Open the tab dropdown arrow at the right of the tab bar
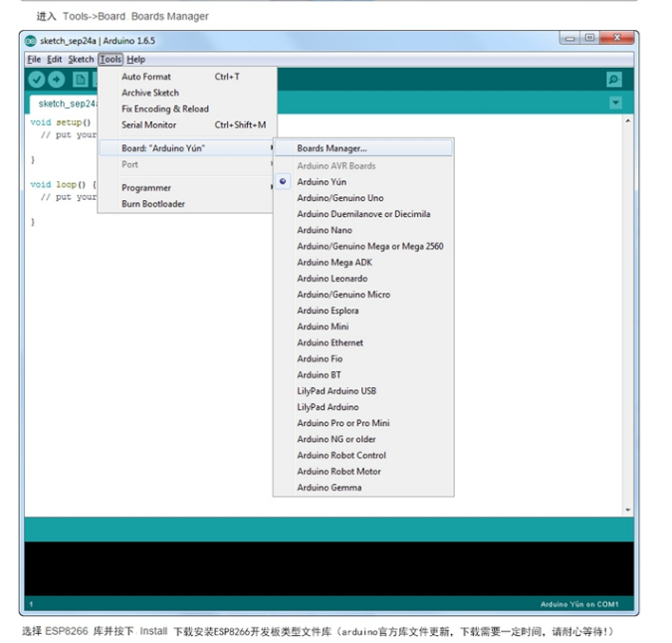Viewport: 672px width, 643px height. [x=616, y=103]
